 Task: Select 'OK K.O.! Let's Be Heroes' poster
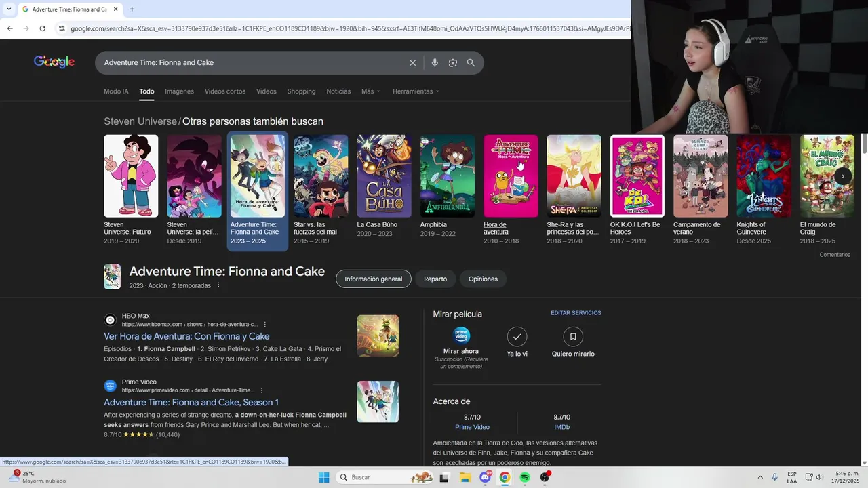[637, 176]
